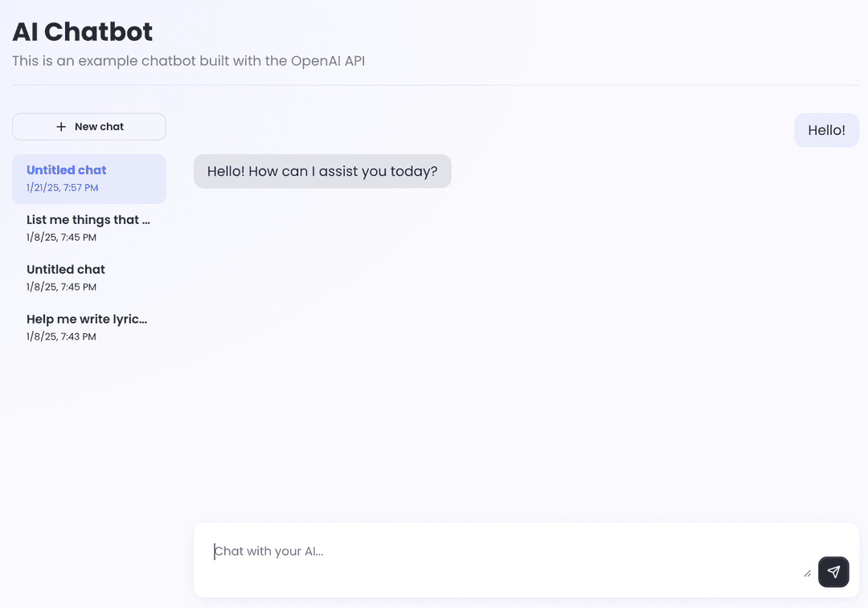Click the assistant's greeting message bubble
This screenshot has width=868, height=608.
[321, 171]
